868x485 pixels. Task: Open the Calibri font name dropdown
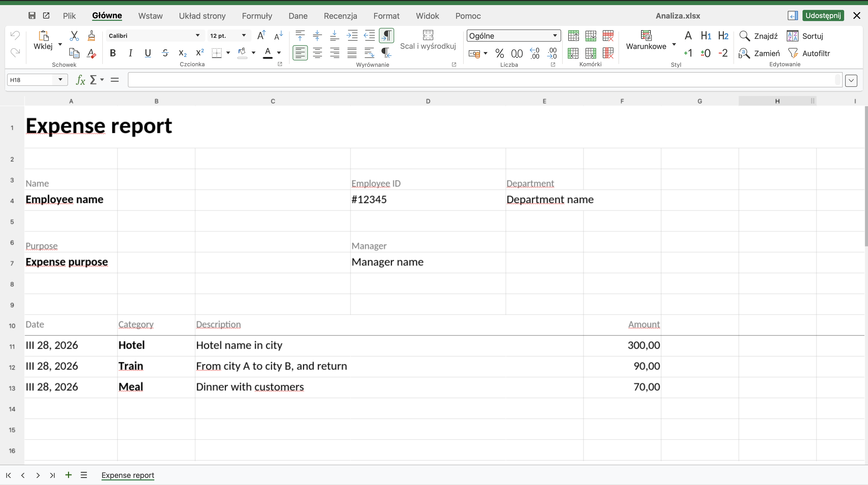pos(198,36)
